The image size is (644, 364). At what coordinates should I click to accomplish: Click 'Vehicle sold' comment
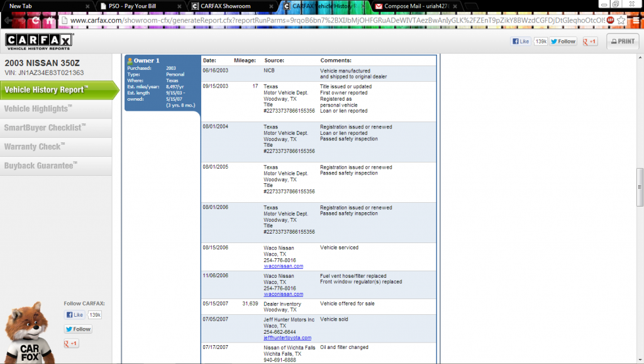click(x=334, y=319)
